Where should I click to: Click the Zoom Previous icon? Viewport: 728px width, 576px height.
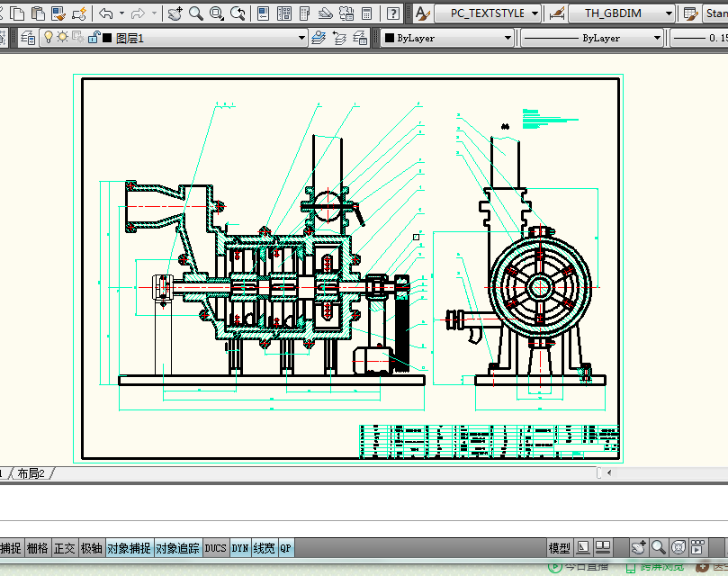coord(238,13)
